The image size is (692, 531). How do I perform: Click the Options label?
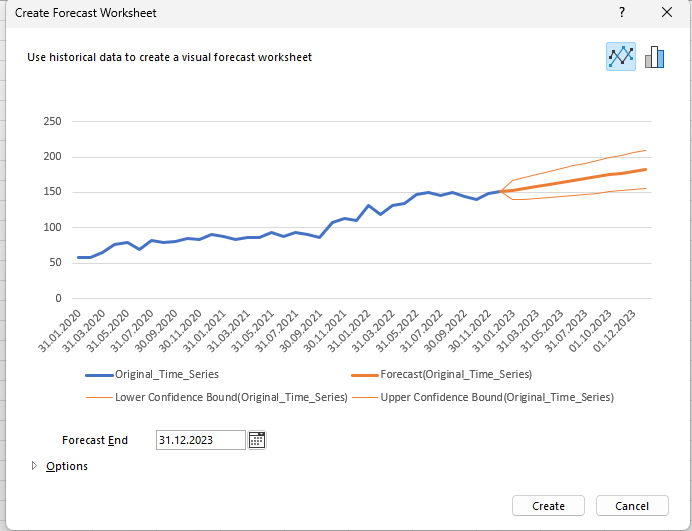click(67, 466)
